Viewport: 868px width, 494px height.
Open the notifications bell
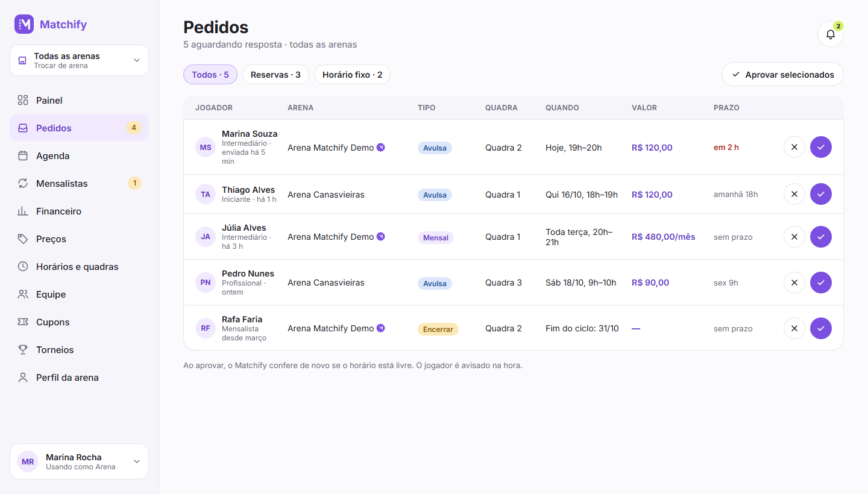tap(830, 34)
